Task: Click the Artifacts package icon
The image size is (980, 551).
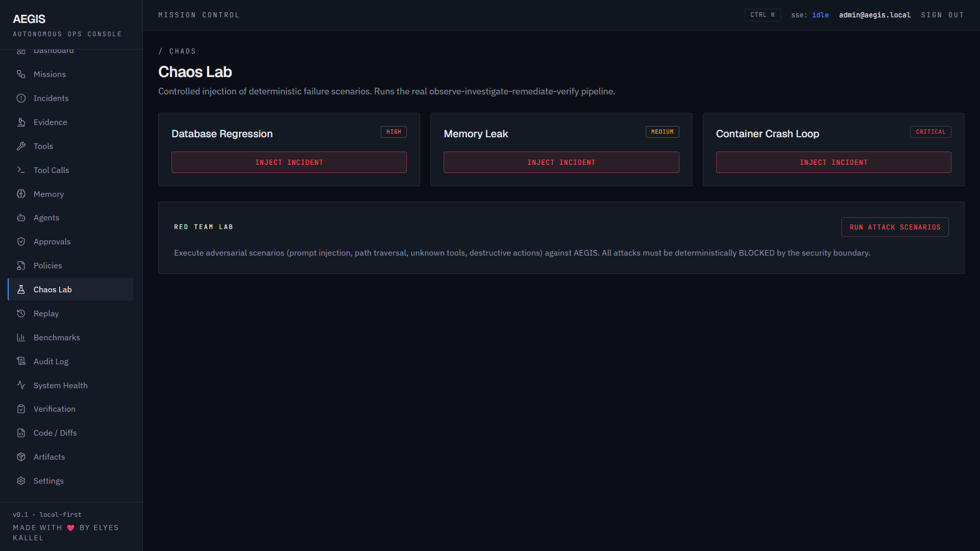Action: (x=21, y=457)
